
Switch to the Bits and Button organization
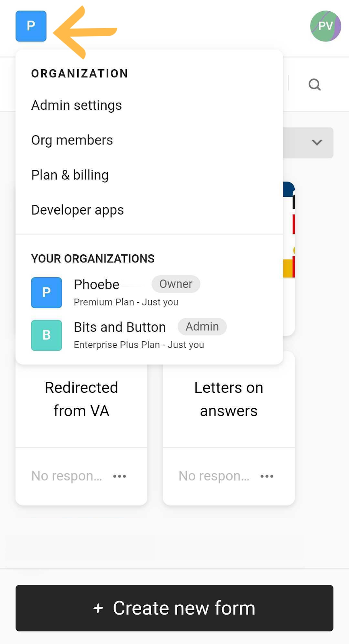click(x=120, y=327)
